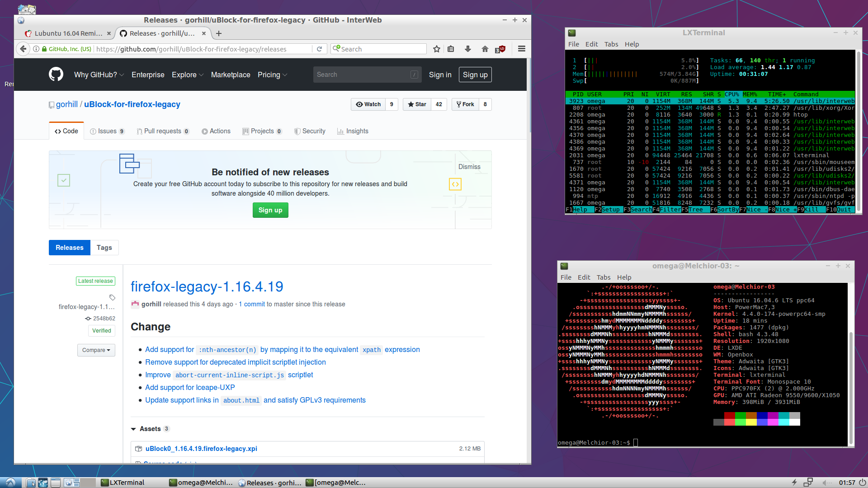Viewport: 868px width, 488px height.
Task: Go back with the browser back arrow
Action: [x=24, y=49]
